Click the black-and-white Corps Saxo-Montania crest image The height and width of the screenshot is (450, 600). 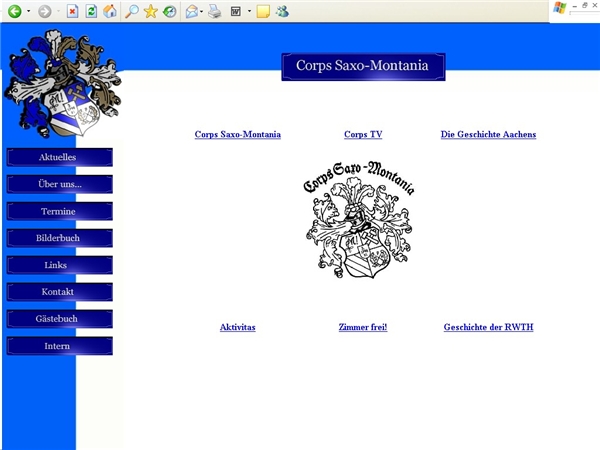[359, 220]
